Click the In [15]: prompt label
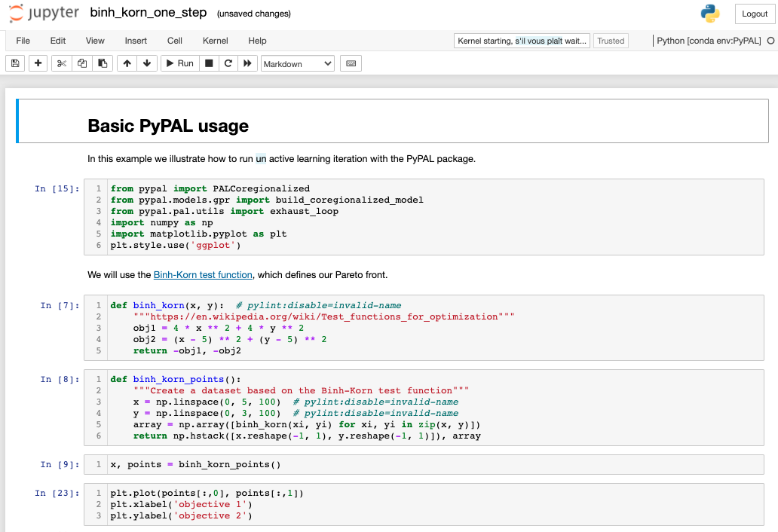778x532 pixels. coord(57,188)
